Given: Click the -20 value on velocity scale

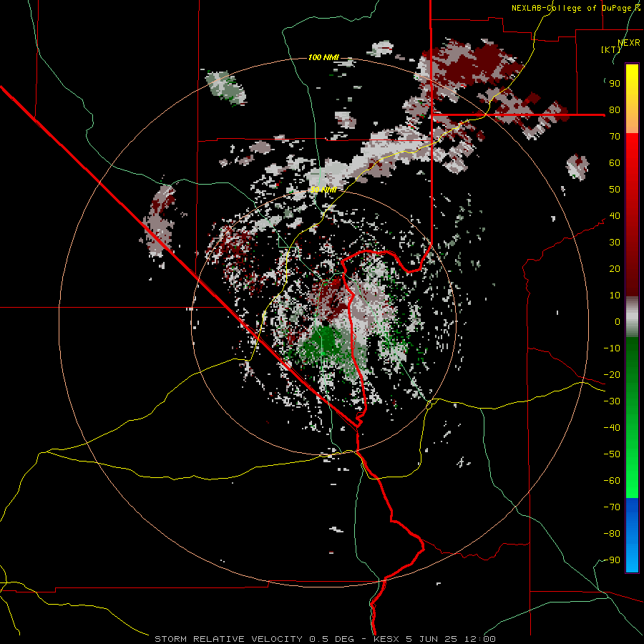Looking at the screenshot, I should click(612, 375).
